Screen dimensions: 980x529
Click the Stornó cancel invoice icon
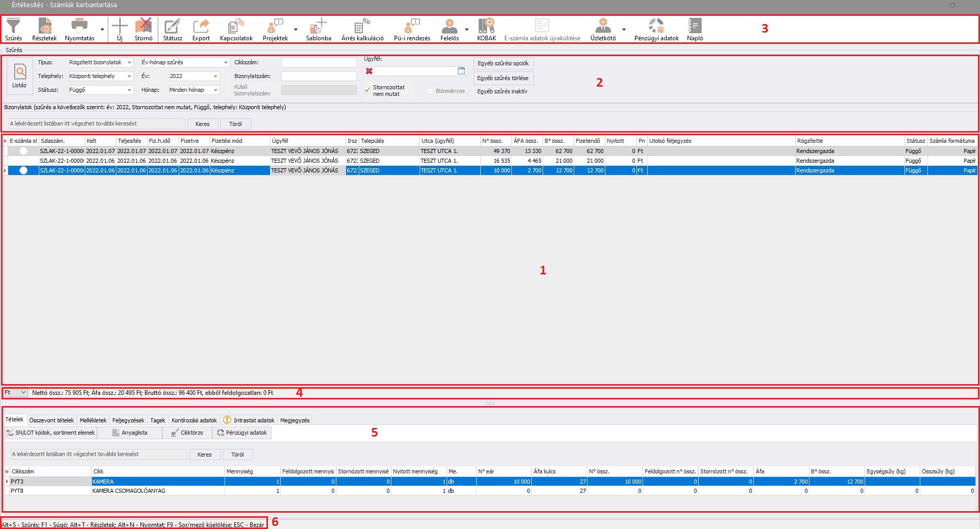point(143,26)
